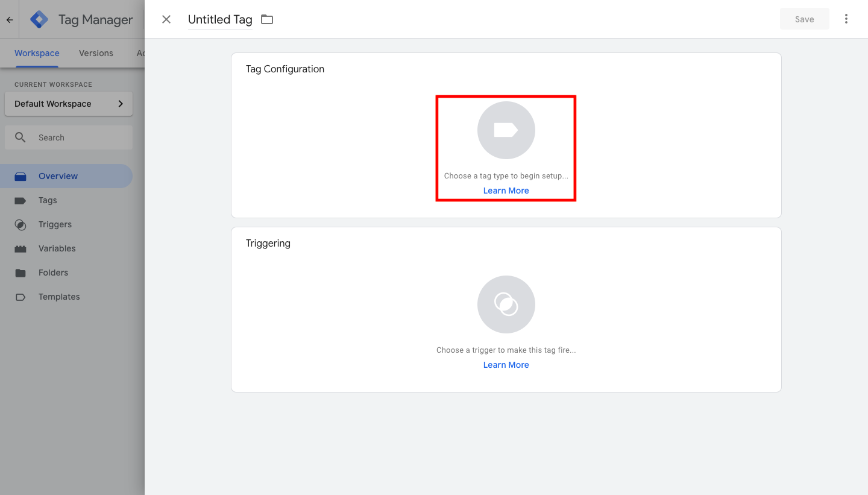Click Learn More under Tag Configuration
The width and height of the screenshot is (868, 495).
[x=506, y=190]
